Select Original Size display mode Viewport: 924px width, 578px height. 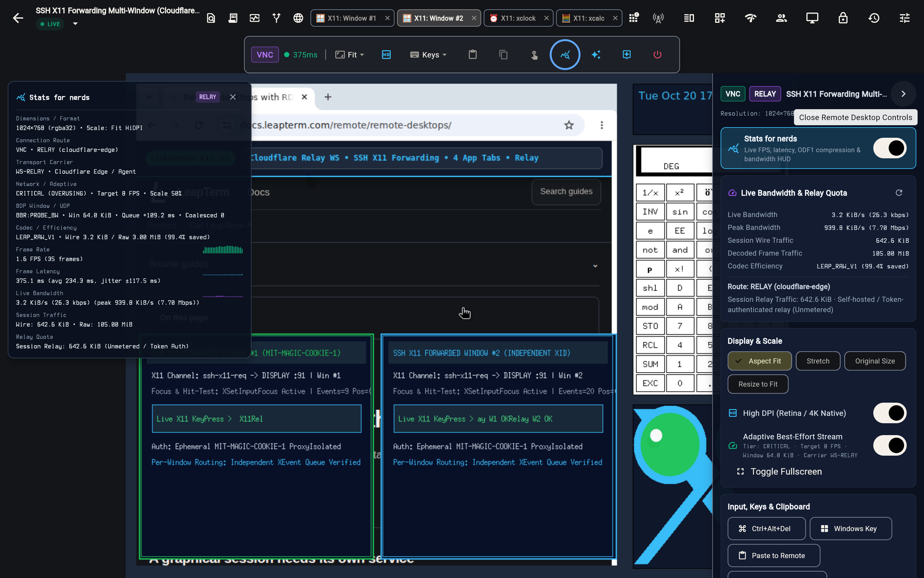pos(875,361)
